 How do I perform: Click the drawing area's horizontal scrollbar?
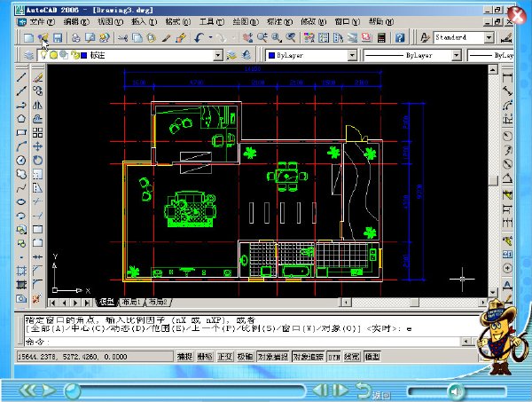point(414,302)
